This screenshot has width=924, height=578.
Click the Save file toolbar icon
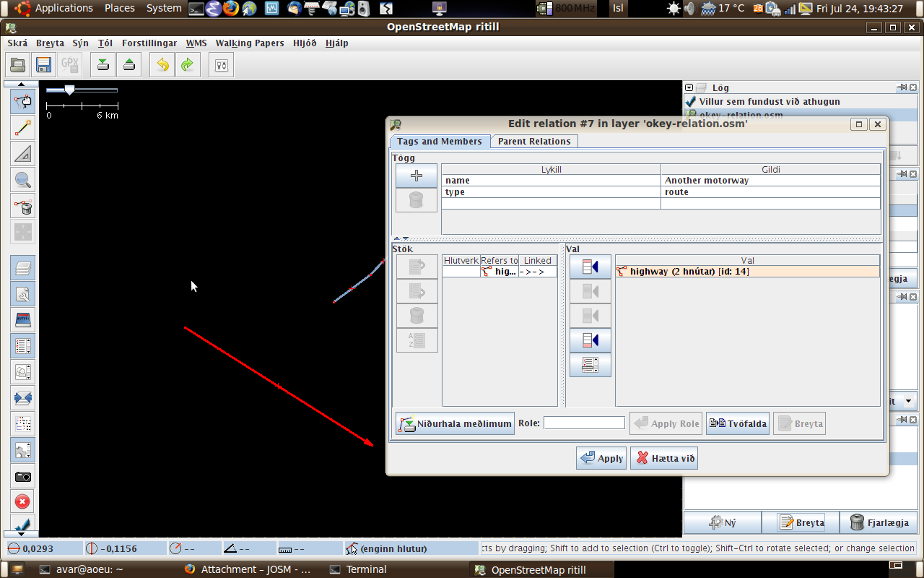click(x=43, y=65)
